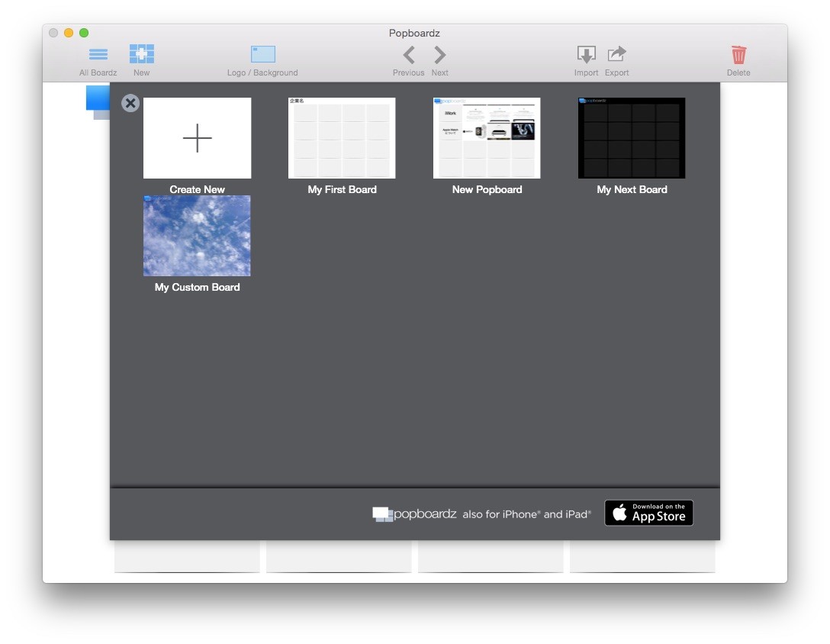Click the All Boardz toolbar label
This screenshot has width=830, height=644.
[98, 72]
